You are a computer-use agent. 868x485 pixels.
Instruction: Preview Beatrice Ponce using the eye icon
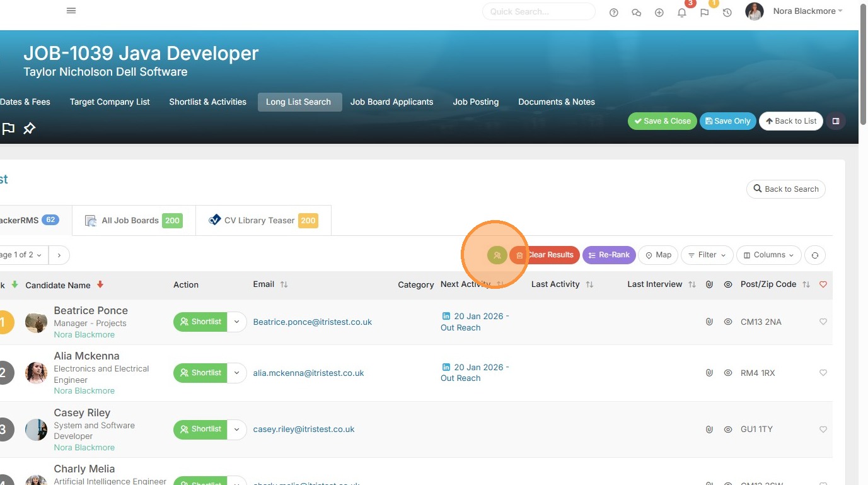click(728, 322)
